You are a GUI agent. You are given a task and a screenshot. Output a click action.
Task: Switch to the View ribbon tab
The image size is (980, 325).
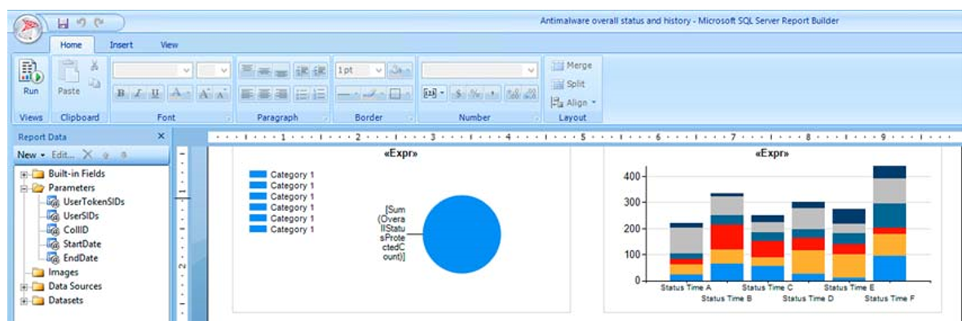pyautogui.click(x=169, y=46)
